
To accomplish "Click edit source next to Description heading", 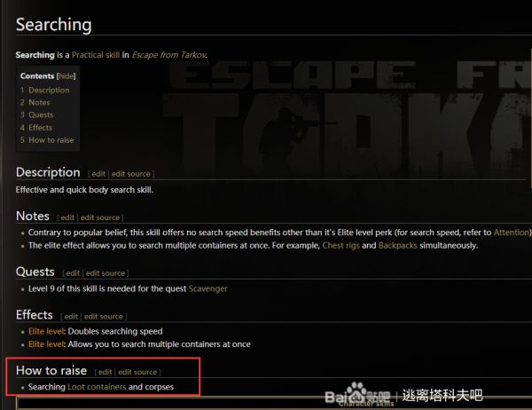I will click(x=131, y=174).
